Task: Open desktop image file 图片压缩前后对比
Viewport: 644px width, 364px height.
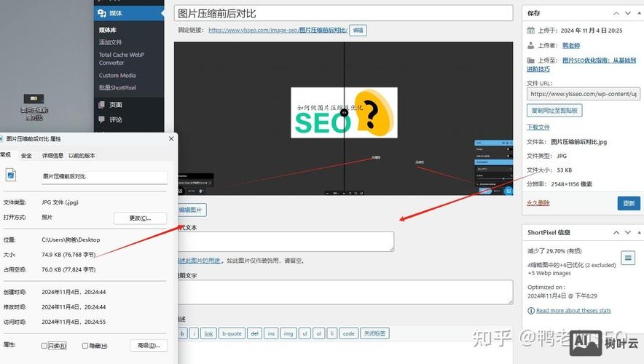Action: pyautogui.click(x=34, y=106)
